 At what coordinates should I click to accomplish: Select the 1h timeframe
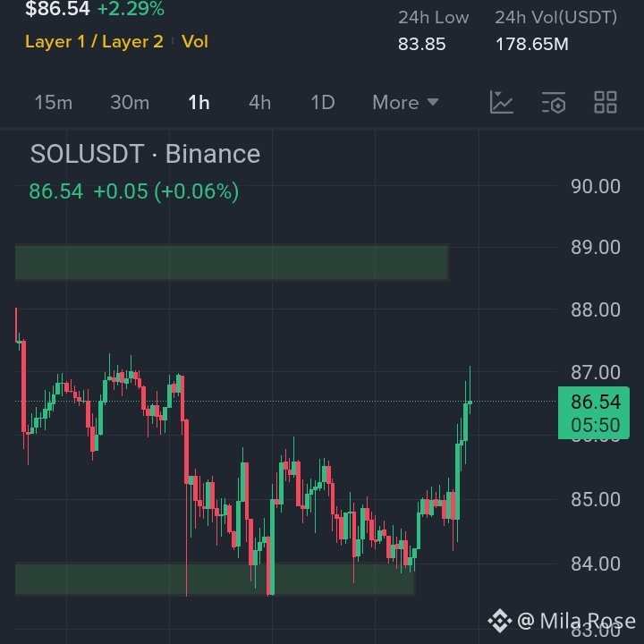pos(199,102)
